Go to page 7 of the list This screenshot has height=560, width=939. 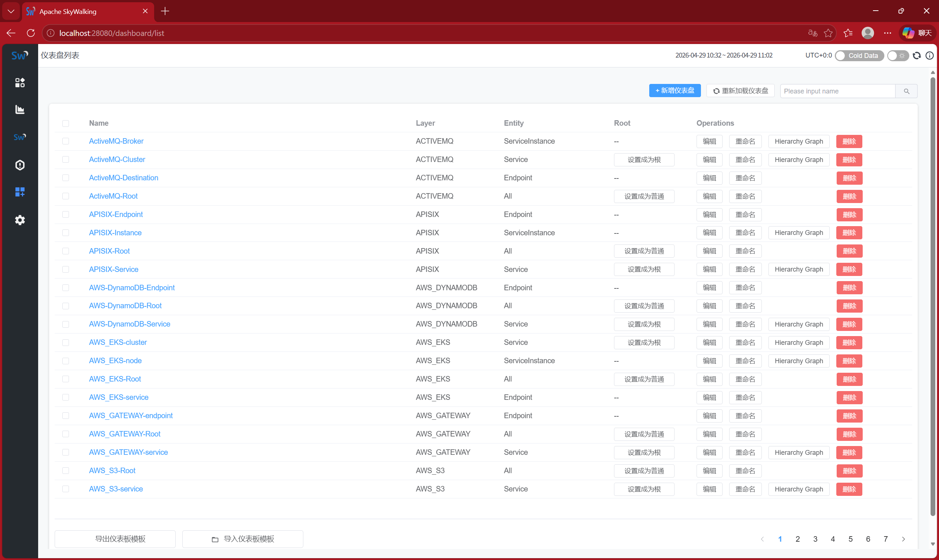[x=886, y=539]
